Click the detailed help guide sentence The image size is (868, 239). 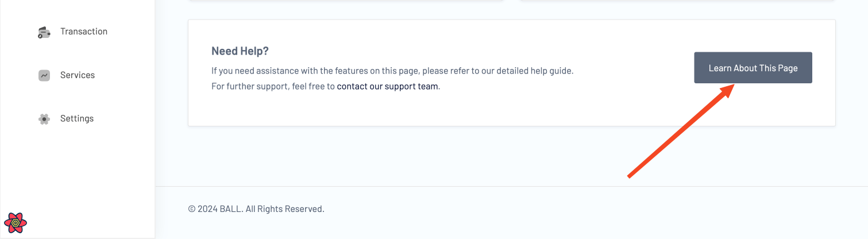(392, 71)
